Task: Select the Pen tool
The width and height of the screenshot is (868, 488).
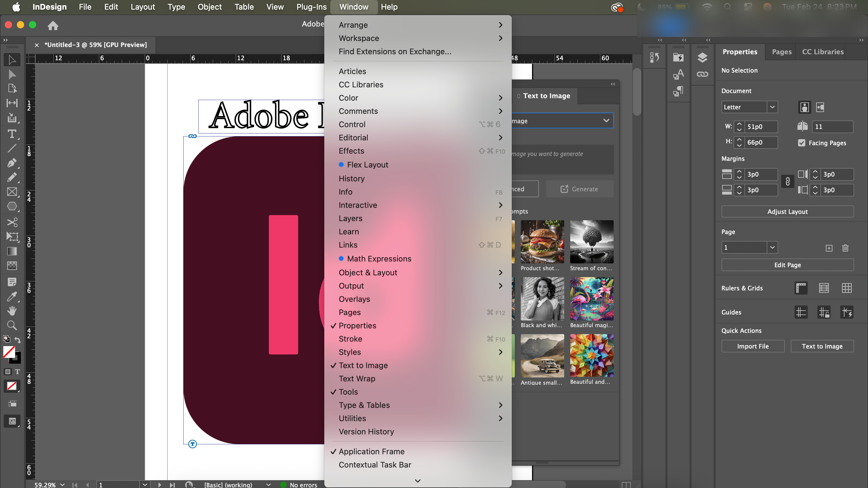Action: [12, 163]
